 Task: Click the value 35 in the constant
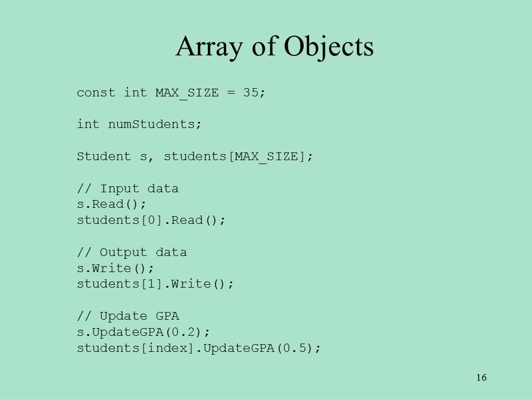[x=250, y=93]
